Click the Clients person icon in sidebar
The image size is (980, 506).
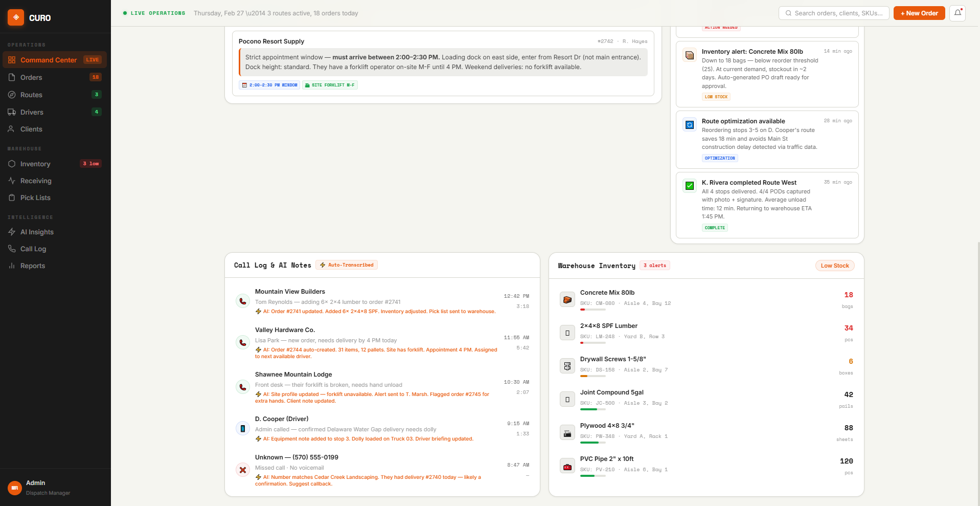click(x=12, y=129)
